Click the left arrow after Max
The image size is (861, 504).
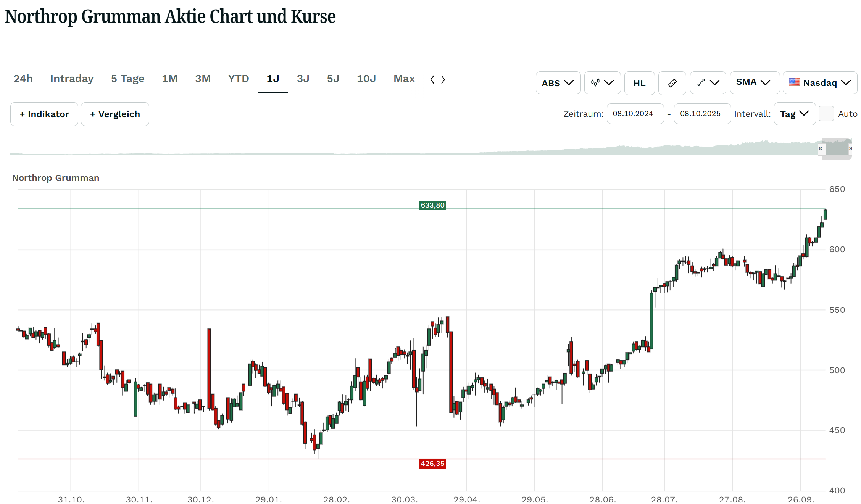[x=432, y=79]
